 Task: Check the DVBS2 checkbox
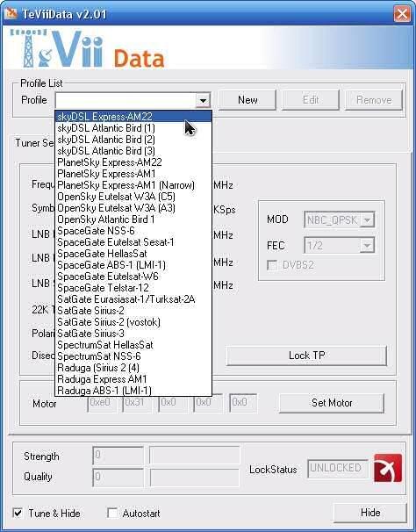point(272,265)
